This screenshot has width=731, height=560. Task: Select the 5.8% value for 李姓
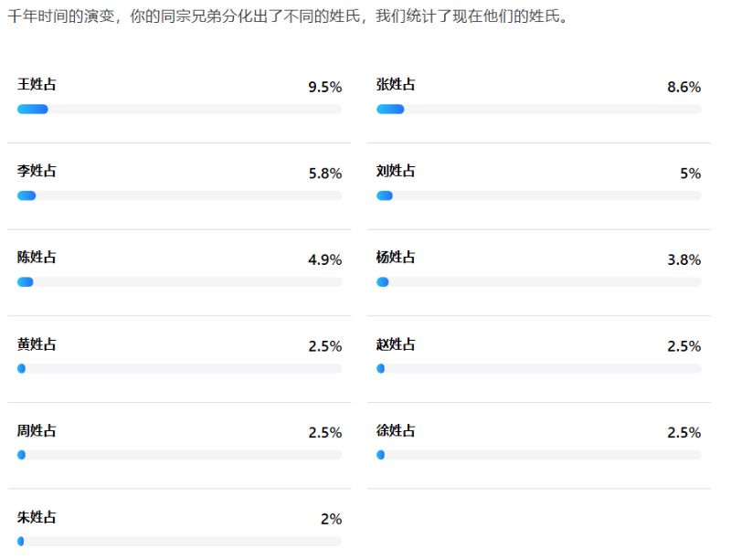click(324, 174)
